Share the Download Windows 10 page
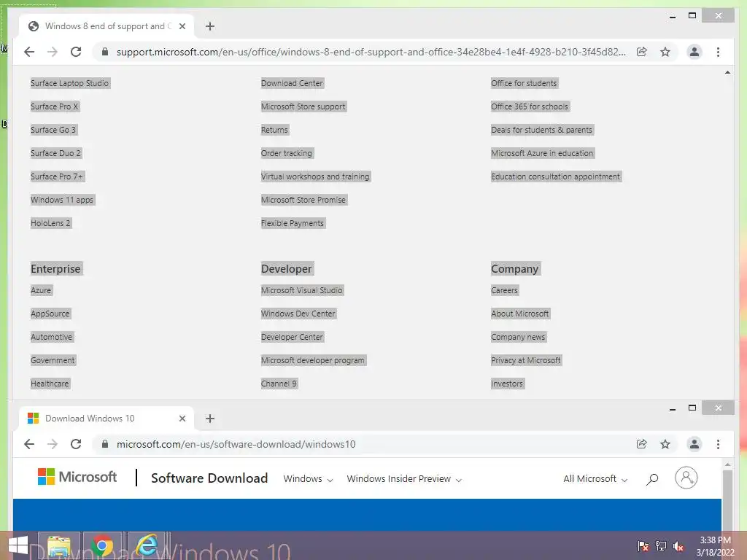The image size is (747, 560). pyautogui.click(x=642, y=444)
